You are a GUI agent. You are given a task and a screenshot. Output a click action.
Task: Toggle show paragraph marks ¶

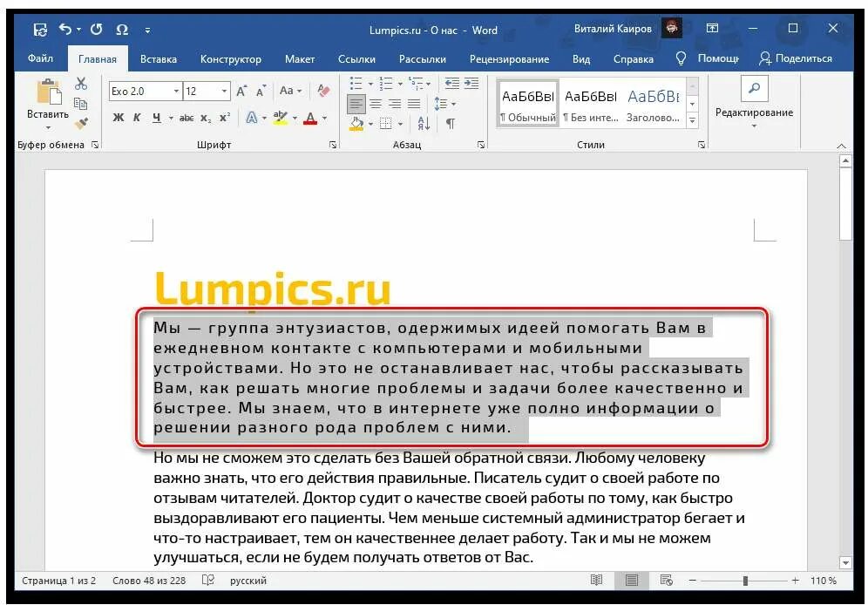coord(451,124)
